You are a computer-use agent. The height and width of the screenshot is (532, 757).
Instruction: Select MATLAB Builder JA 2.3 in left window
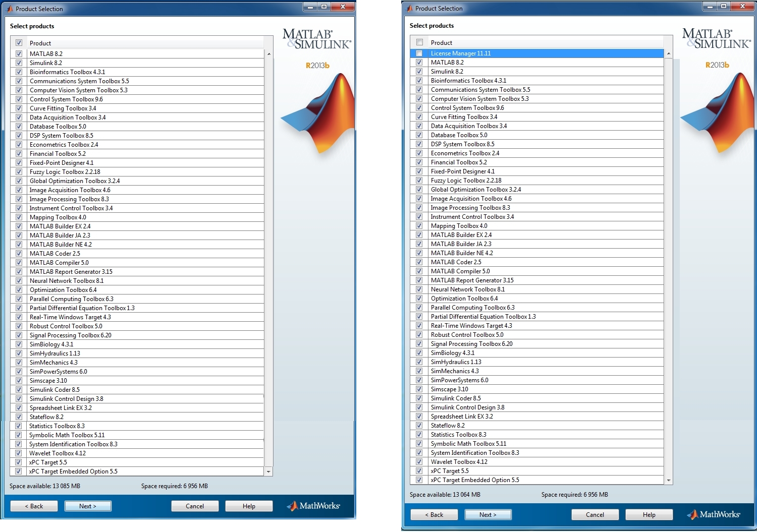pyautogui.click(x=137, y=235)
